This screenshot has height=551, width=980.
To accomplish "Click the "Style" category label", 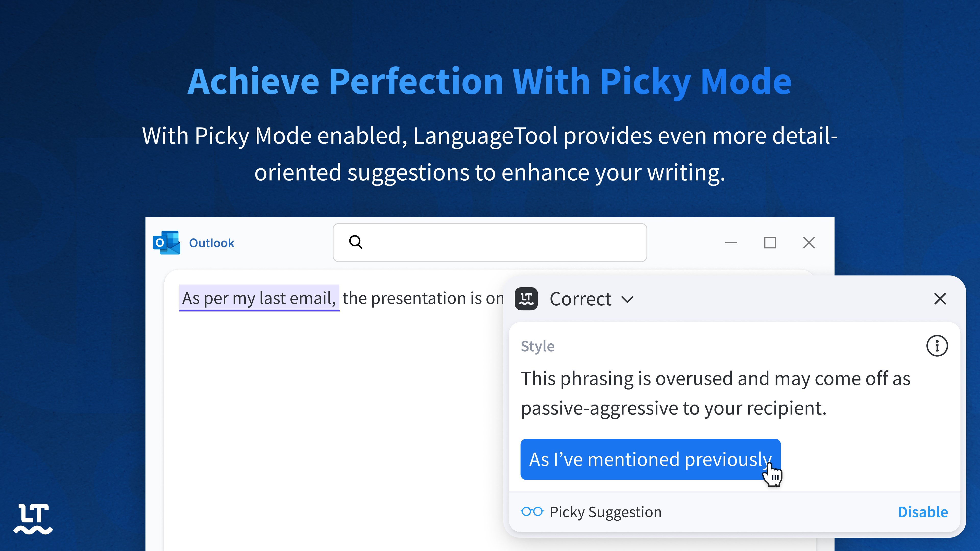I will (537, 346).
